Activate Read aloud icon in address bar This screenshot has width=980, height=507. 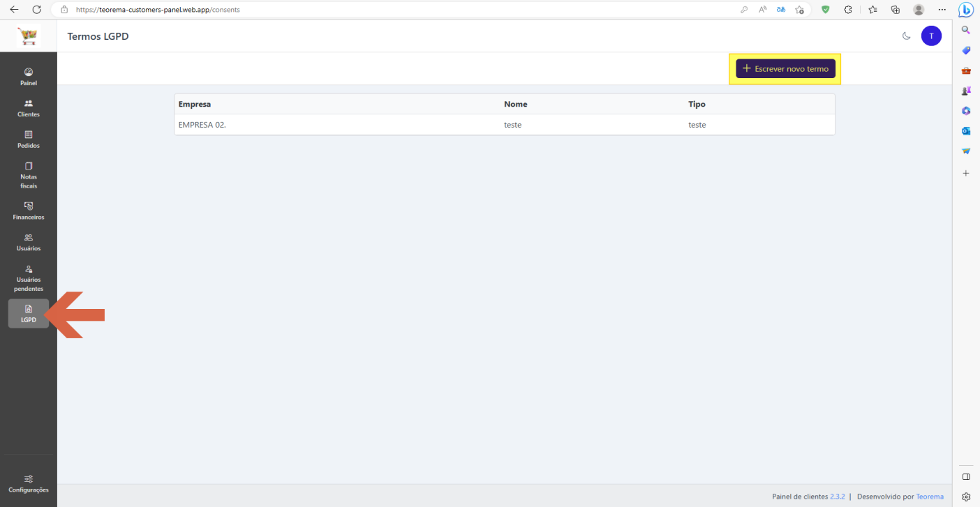coord(763,10)
